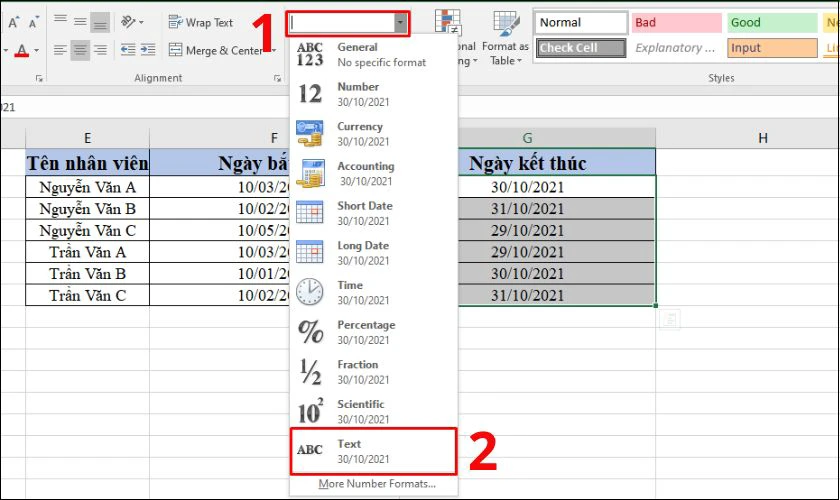Choose the Long Date format

tap(373, 253)
